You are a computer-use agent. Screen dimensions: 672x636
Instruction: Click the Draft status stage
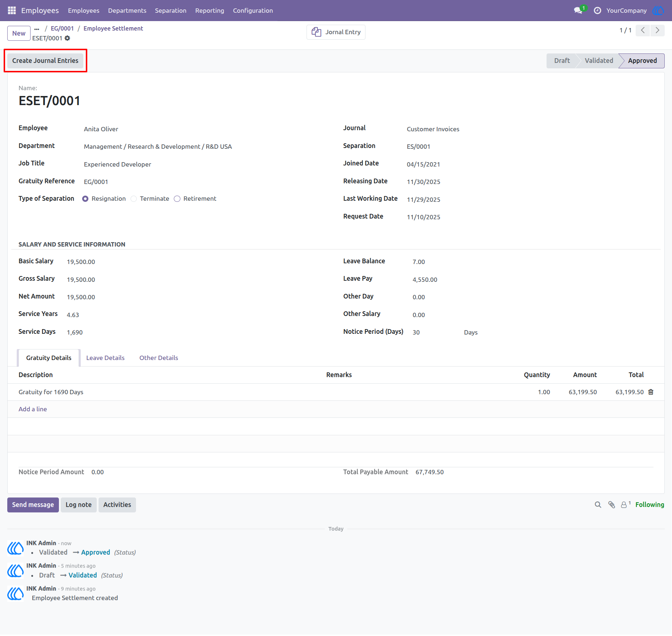[x=562, y=61]
